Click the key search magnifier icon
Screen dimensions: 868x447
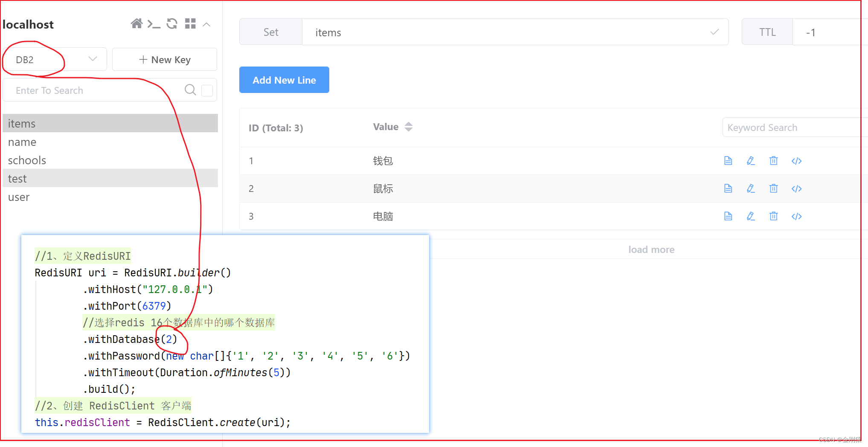coord(190,90)
